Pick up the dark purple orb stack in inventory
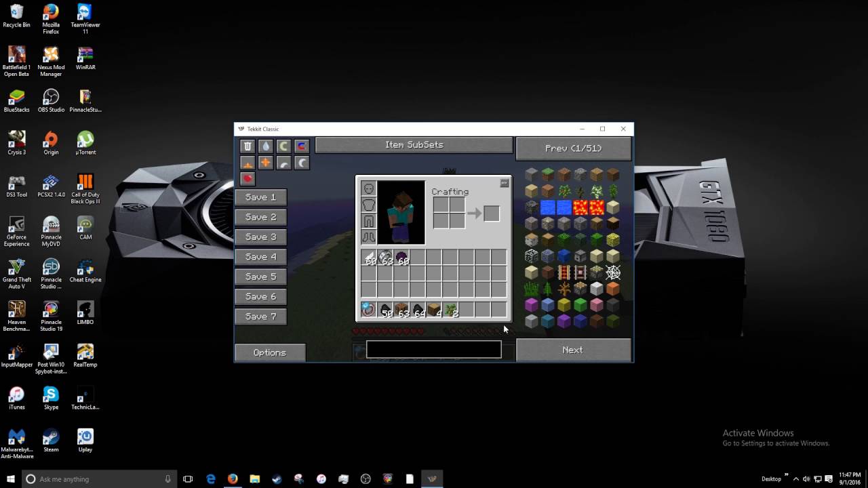The image size is (868, 488). coord(401,258)
